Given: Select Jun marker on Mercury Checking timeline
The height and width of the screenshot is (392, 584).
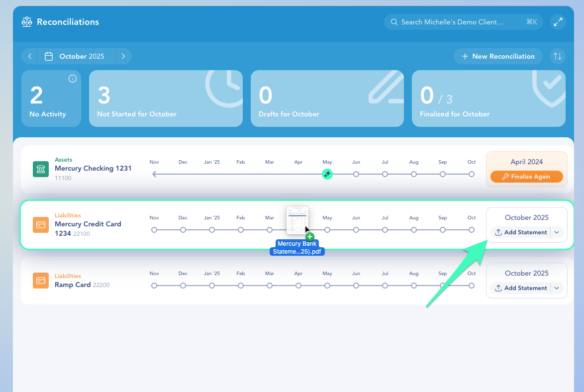Looking at the screenshot, I should pyautogui.click(x=356, y=174).
